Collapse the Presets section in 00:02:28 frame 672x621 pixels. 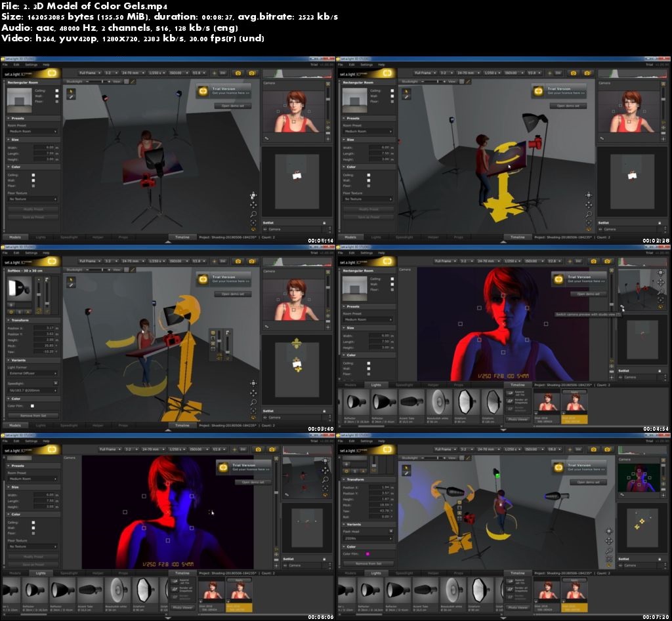point(367,118)
